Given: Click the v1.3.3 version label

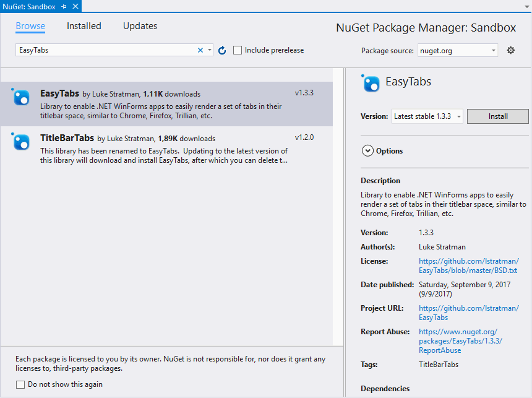Looking at the screenshot, I should tap(304, 93).
